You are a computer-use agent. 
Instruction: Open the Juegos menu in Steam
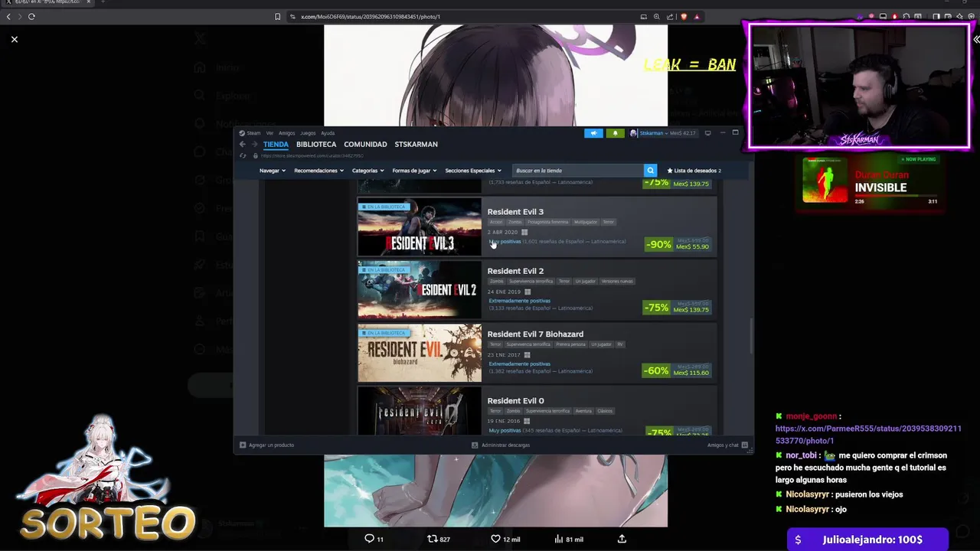tap(308, 133)
